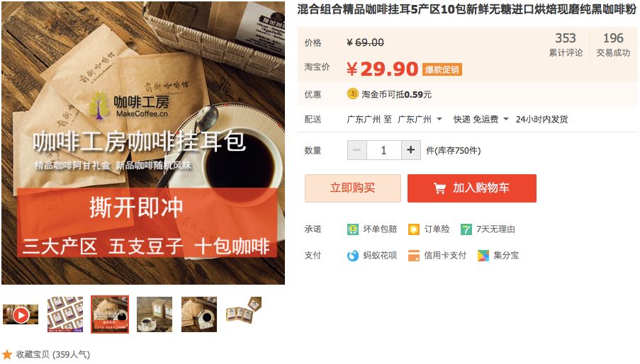Click the gold Taojinbi coin icon

pos(352,94)
